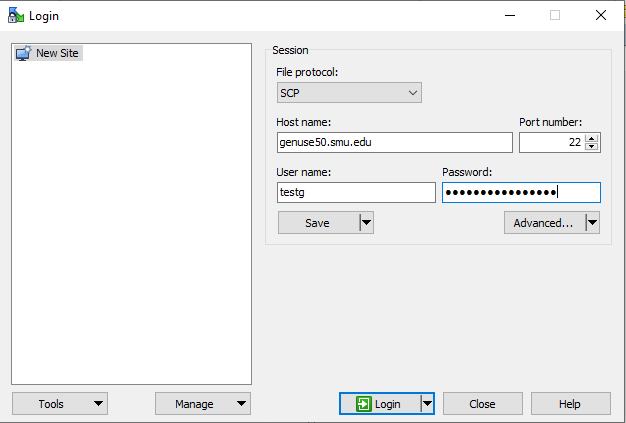This screenshot has height=423, width=626.
Task: Open Advanced settings
Action: 543,223
